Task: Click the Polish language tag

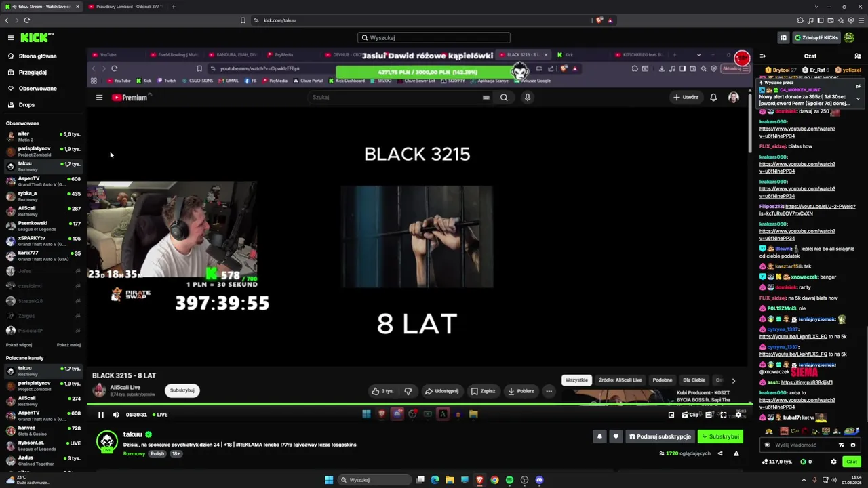Action: pos(157,454)
